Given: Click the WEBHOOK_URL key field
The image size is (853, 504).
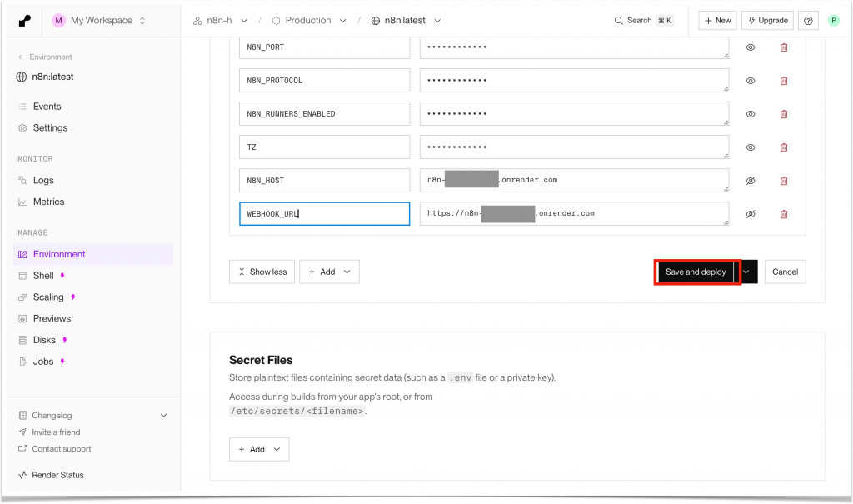Looking at the screenshot, I should coord(324,214).
